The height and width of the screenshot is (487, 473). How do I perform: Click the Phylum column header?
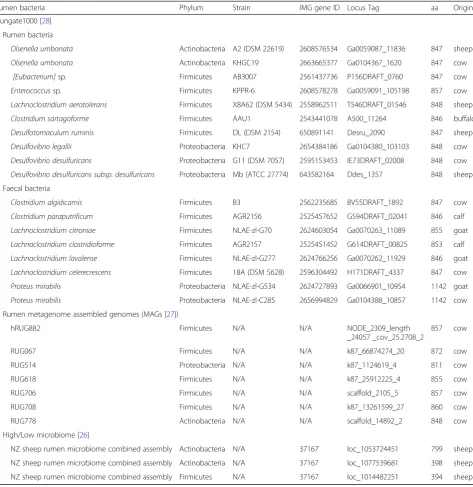pos(191,8)
